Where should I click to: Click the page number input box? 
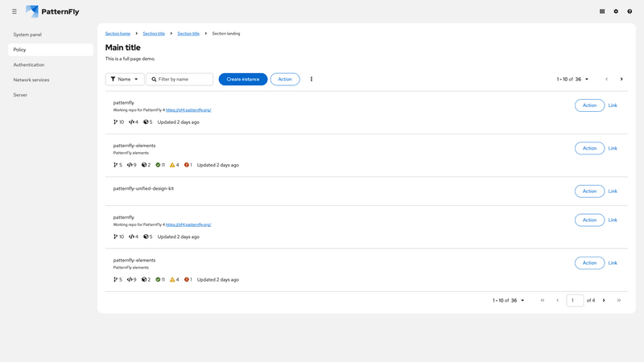point(575,300)
